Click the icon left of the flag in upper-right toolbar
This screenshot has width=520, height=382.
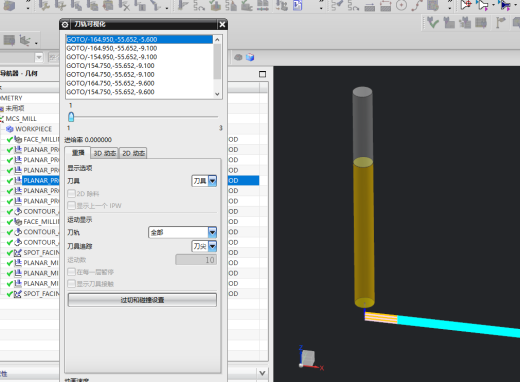tap(481, 23)
